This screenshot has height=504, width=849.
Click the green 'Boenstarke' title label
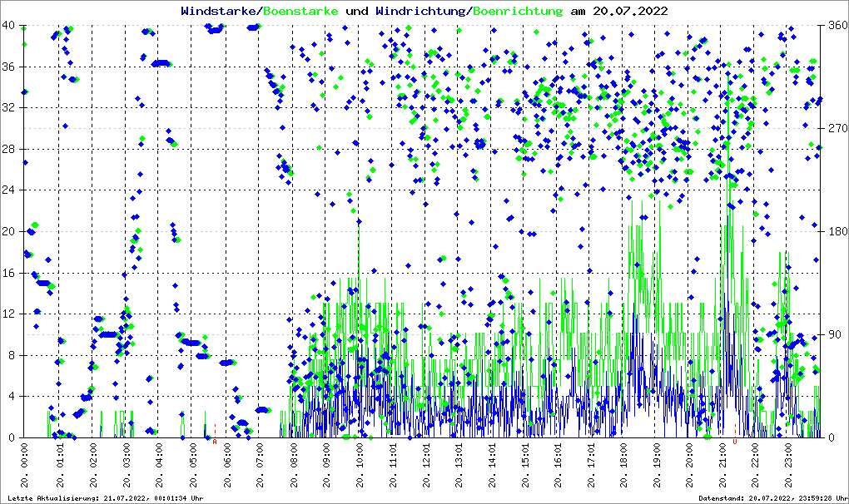tap(300, 11)
